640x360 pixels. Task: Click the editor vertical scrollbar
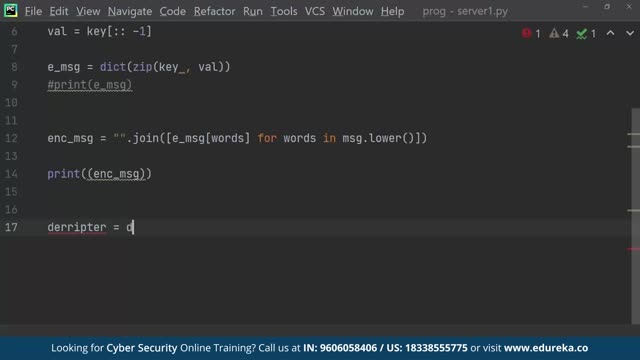click(x=636, y=216)
